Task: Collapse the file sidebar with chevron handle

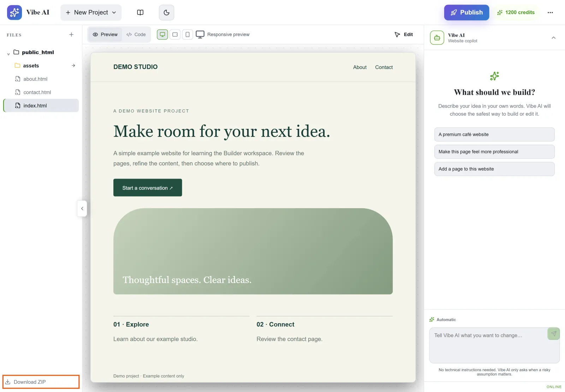Action: 82,209
